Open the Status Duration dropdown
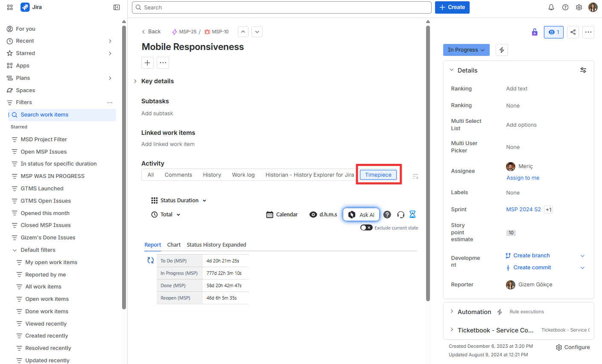The image size is (602, 364). pyautogui.click(x=179, y=201)
